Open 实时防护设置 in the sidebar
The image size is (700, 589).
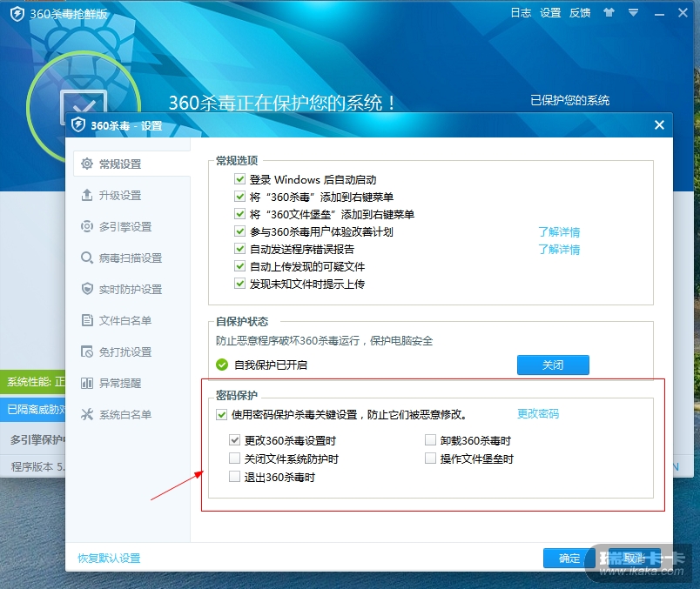(x=131, y=289)
